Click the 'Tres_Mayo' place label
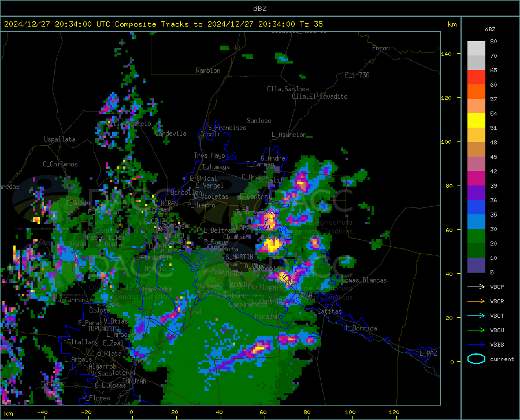This screenshot has width=520, height=420. point(209,155)
